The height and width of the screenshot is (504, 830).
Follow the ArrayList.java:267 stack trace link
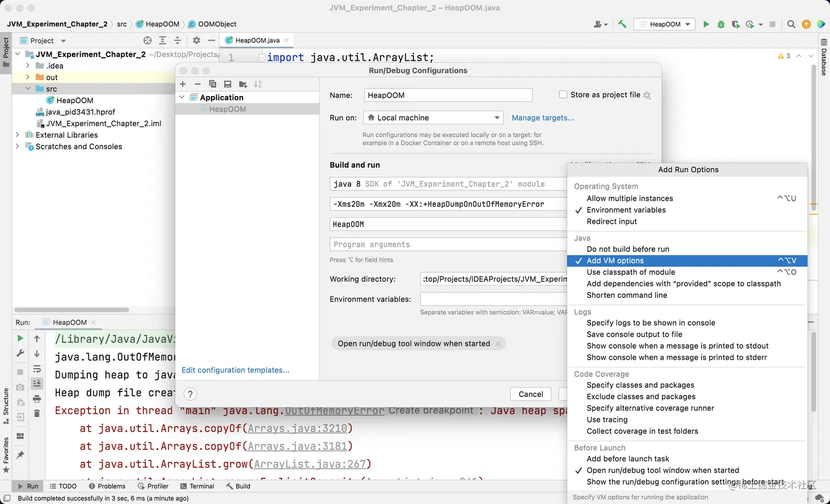[310, 465]
